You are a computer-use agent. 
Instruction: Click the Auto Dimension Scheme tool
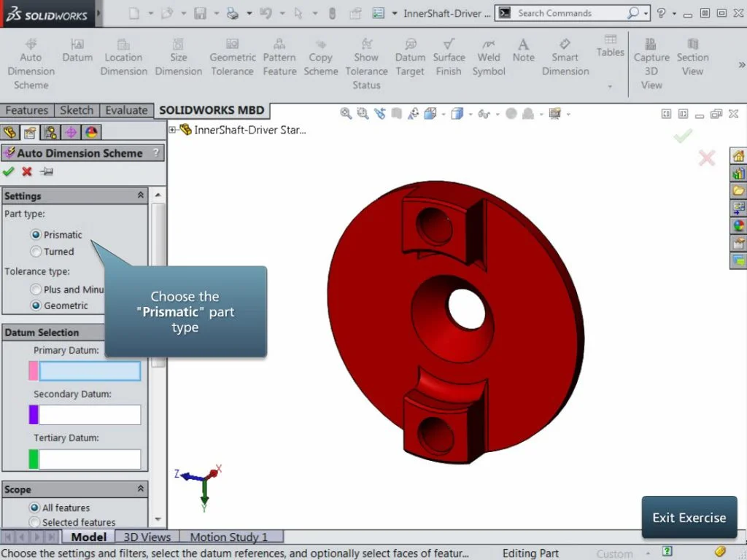coord(31,63)
